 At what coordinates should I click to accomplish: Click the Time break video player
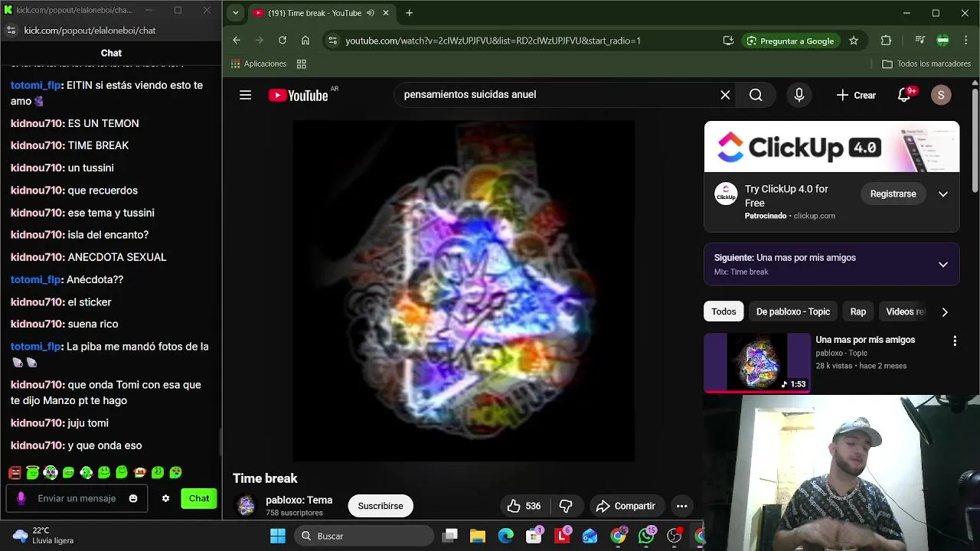[x=463, y=291]
